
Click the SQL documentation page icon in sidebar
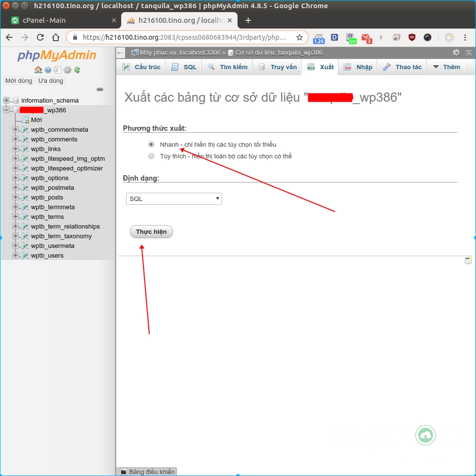coord(57,70)
